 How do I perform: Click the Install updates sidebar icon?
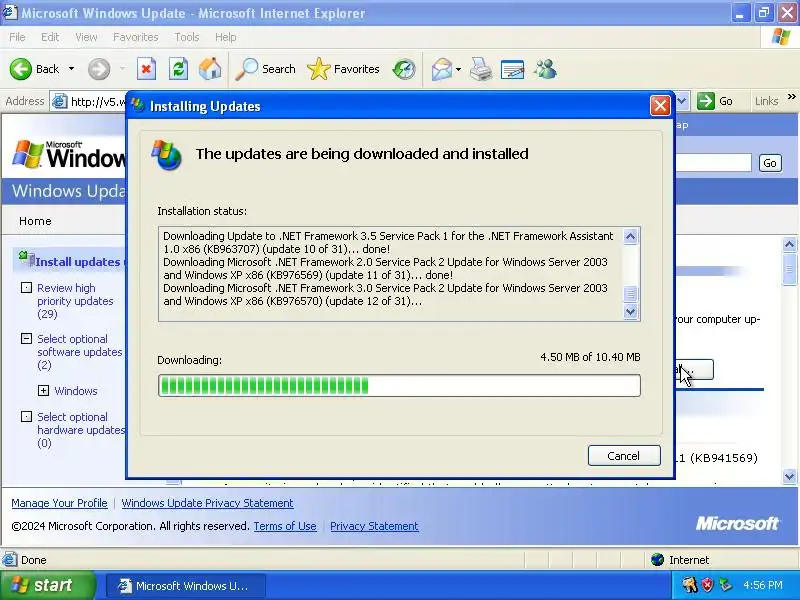pos(27,259)
